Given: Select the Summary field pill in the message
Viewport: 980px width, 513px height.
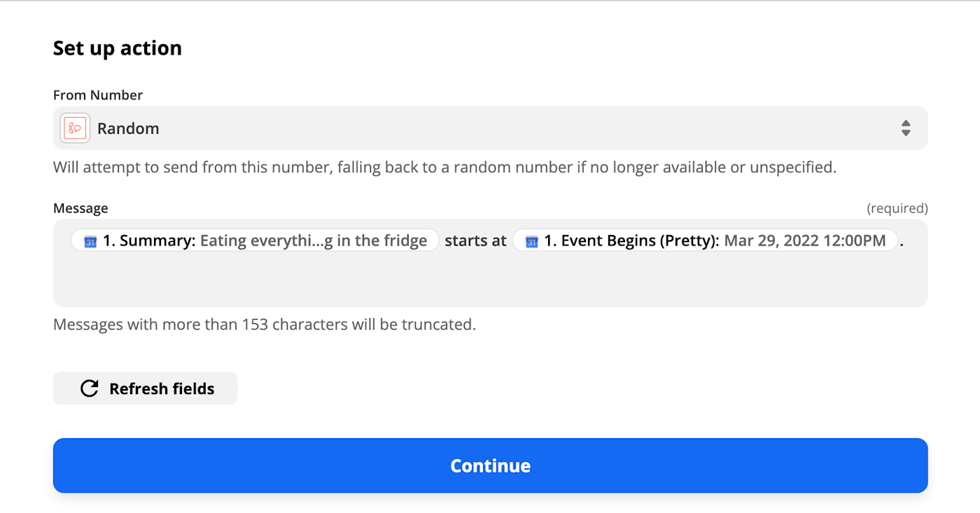Looking at the screenshot, I should pyautogui.click(x=255, y=241).
